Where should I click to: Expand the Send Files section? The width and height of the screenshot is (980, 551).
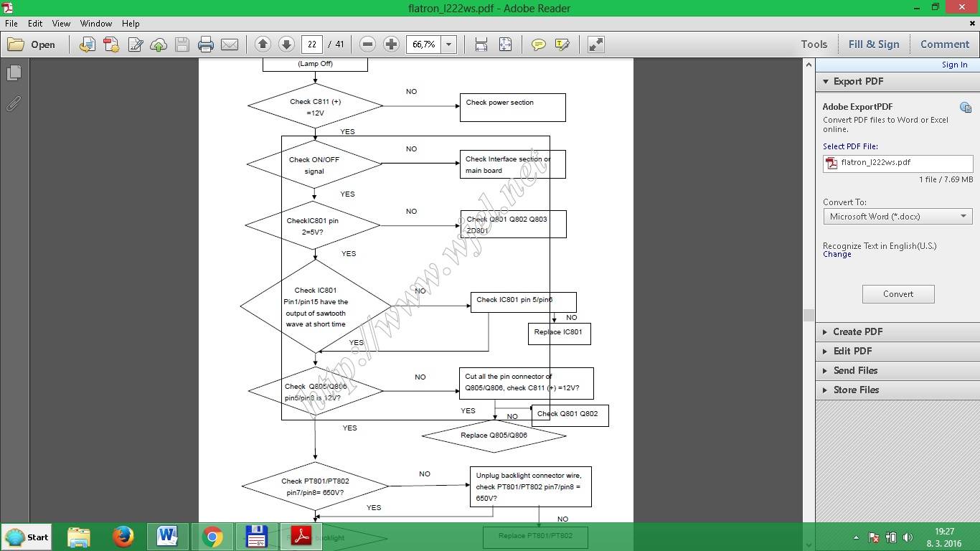pyautogui.click(x=897, y=370)
